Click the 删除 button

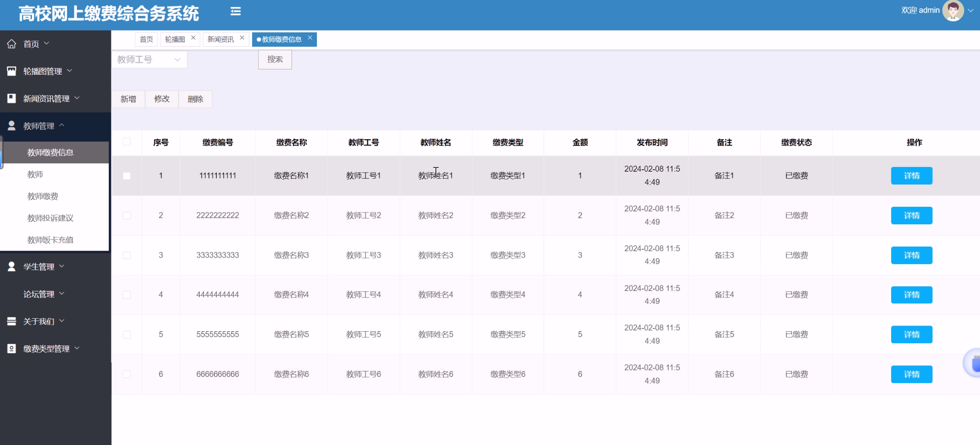click(195, 99)
